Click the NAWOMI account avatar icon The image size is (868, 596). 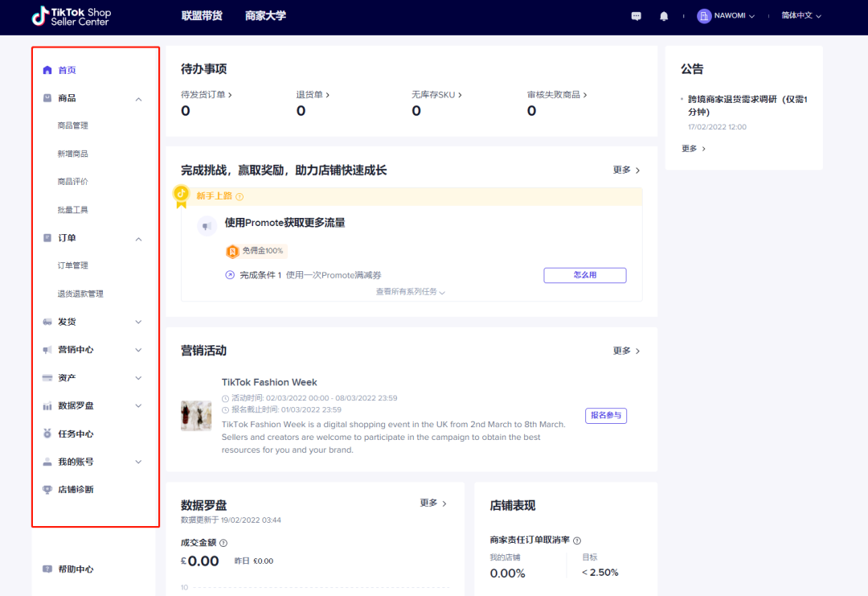[703, 16]
